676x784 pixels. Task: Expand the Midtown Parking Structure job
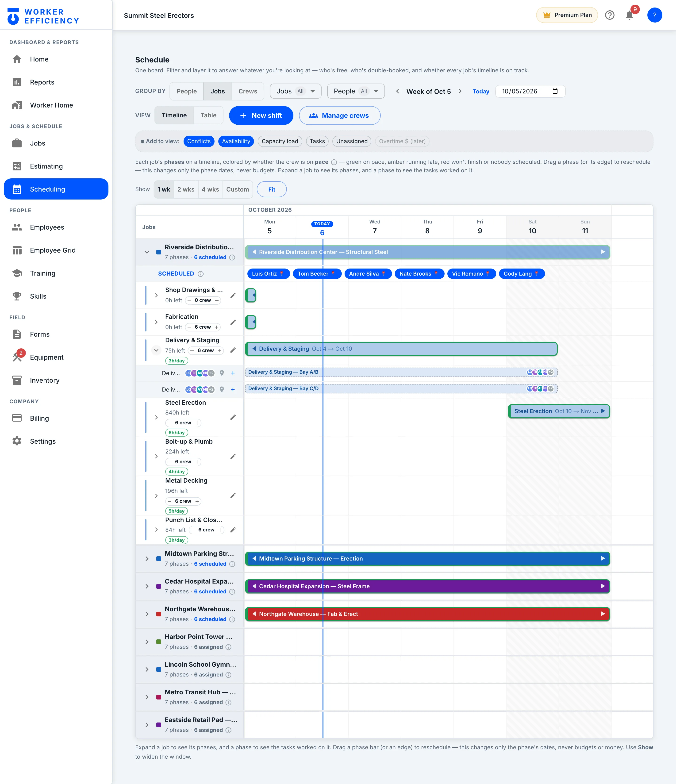click(x=147, y=559)
